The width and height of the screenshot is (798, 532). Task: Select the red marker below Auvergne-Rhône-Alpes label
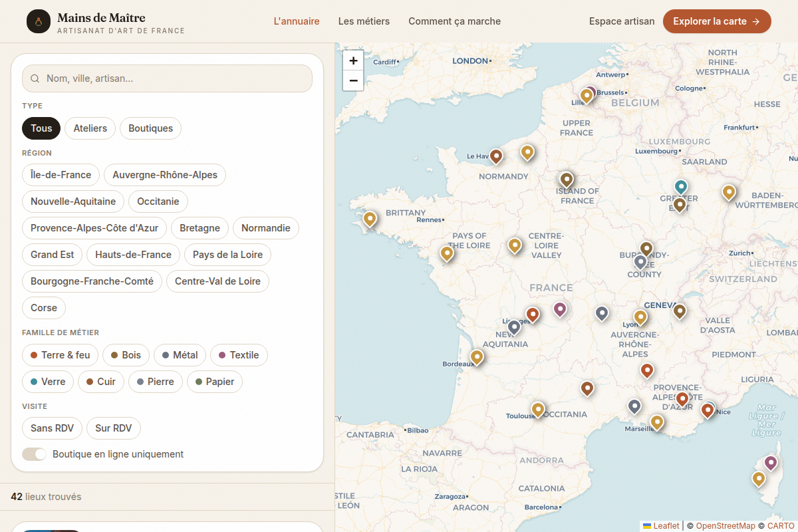pyautogui.click(x=647, y=371)
